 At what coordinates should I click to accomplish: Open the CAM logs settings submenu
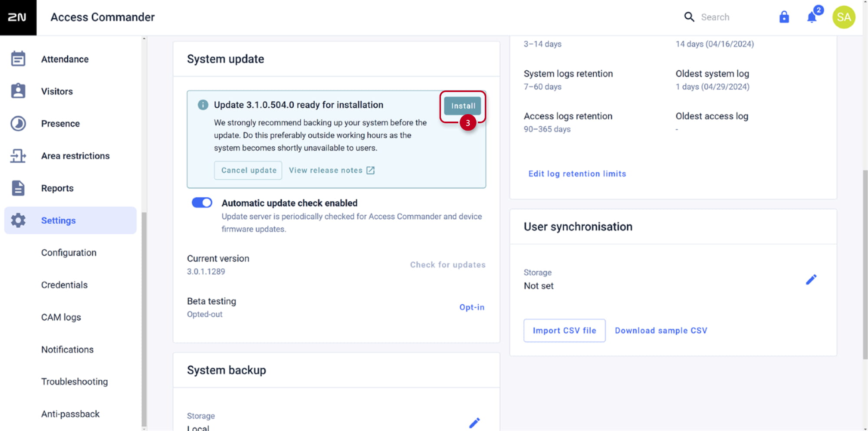(x=61, y=317)
